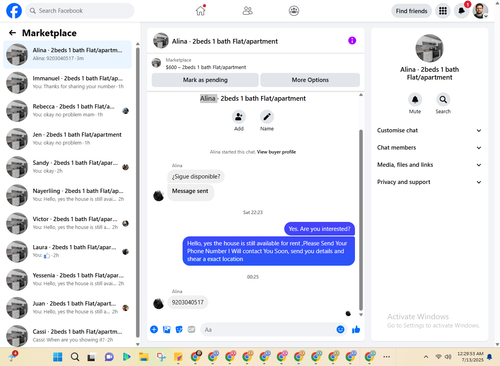The image size is (500, 366).
Task: Click the Find friends button
Action: (x=411, y=11)
